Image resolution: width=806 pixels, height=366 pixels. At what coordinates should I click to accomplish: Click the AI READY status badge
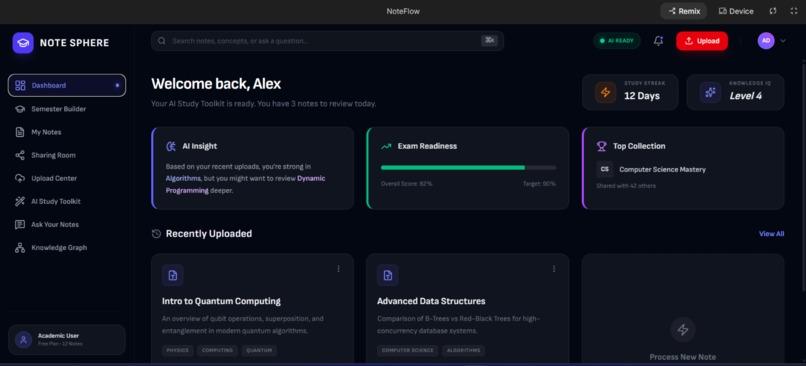617,41
